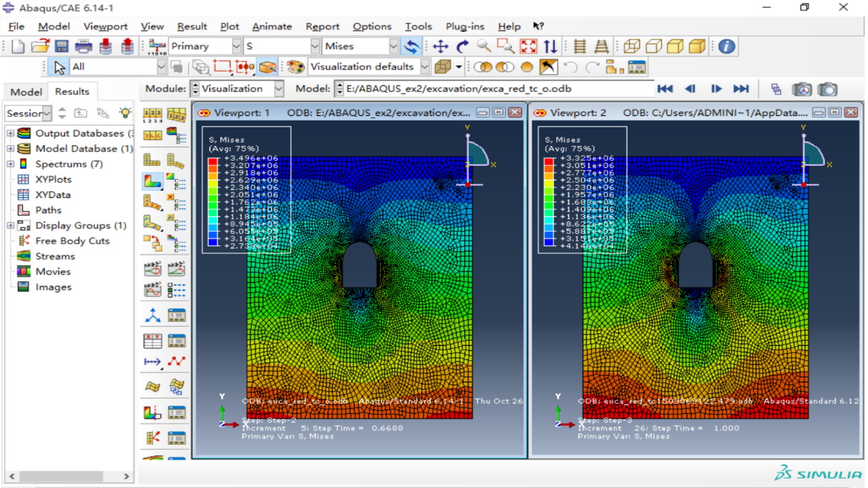868x488 pixels.
Task: Open the Visualization module dropdown
Action: (x=279, y=89)
